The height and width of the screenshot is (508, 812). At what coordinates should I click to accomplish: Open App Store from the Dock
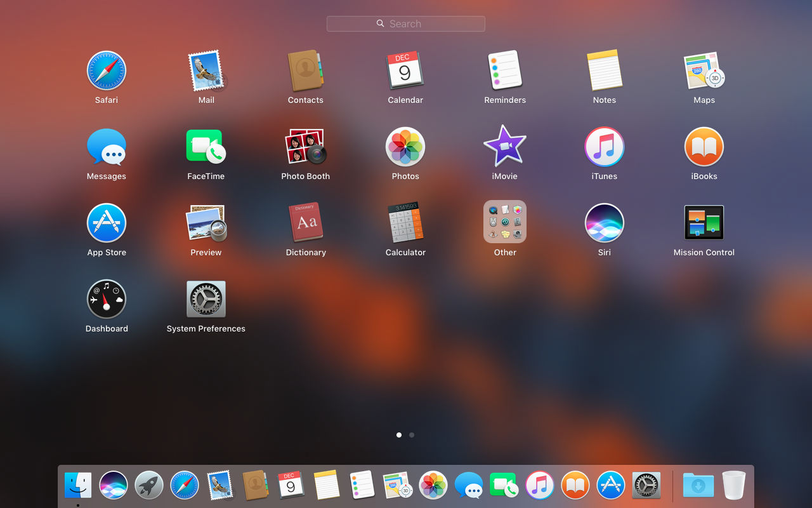click(x=611, y=486)
